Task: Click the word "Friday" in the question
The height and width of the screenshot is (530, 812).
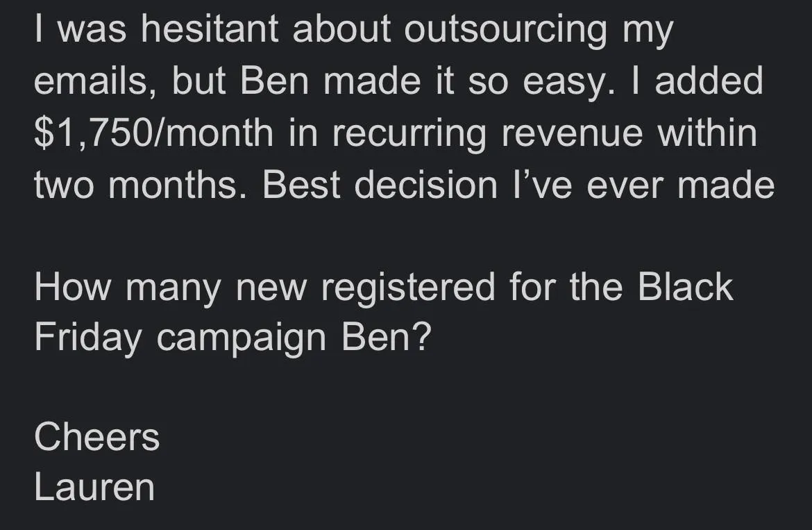Action: pyautogui.click(x=87, y=338)
